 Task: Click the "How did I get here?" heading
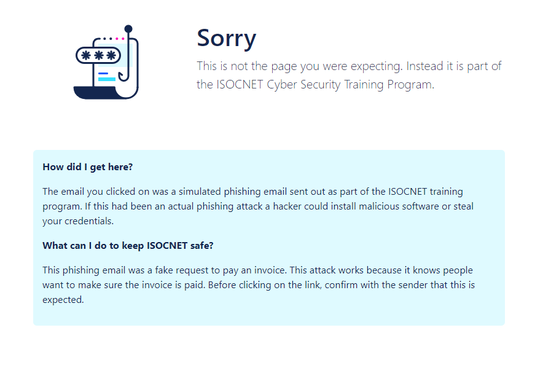pos(88,167)
